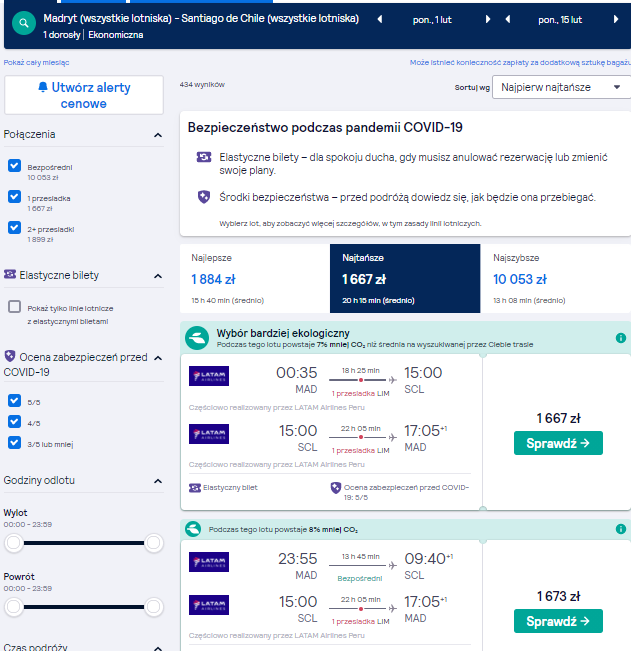Open the Sortuj wg dropdown
The image size is (631, 651).
[561, 87]
